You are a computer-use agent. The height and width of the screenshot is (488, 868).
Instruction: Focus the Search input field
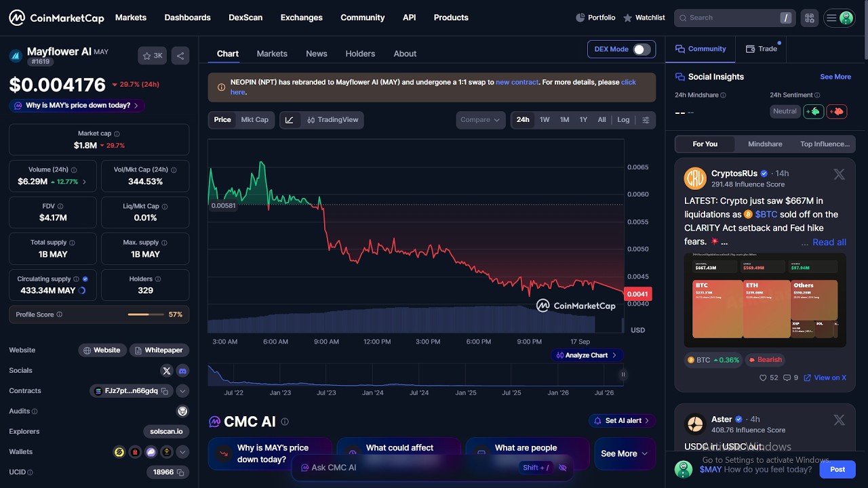(735, 18)
